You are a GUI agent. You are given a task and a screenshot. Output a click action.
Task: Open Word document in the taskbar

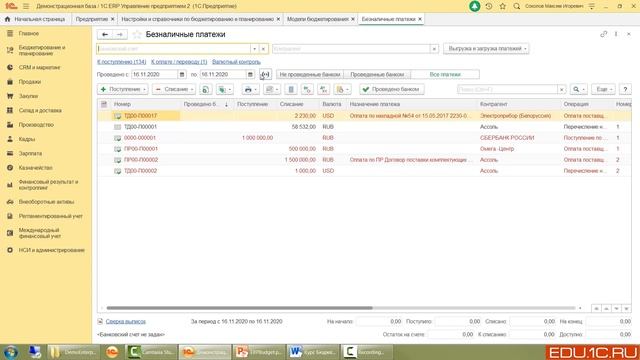click(312, 352)
